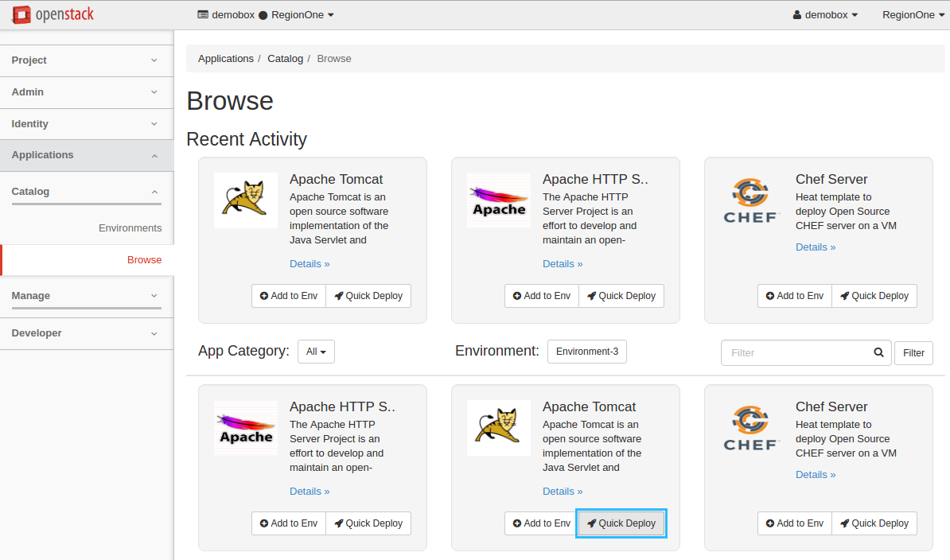Viewport: 950px width, 560px height.
Task: Open the demobox user menu dropdown
Action: point(825,14)
